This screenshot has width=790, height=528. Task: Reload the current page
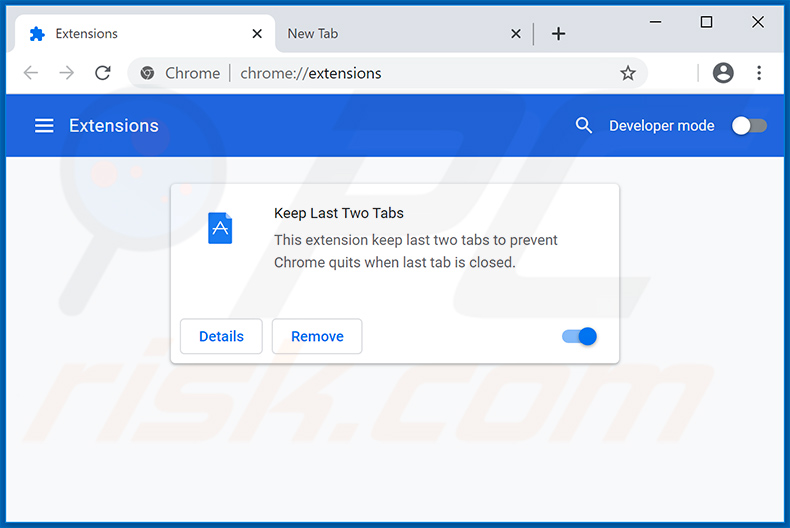(x=103, y=73)
